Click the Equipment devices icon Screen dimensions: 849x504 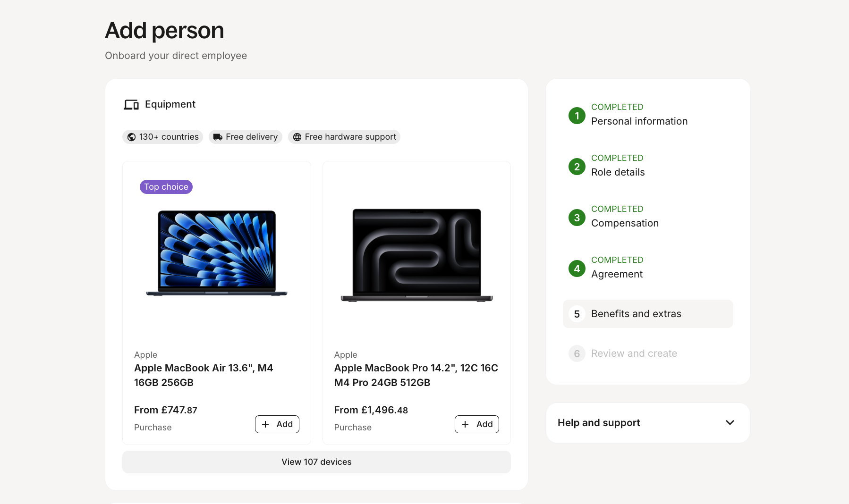131,104
